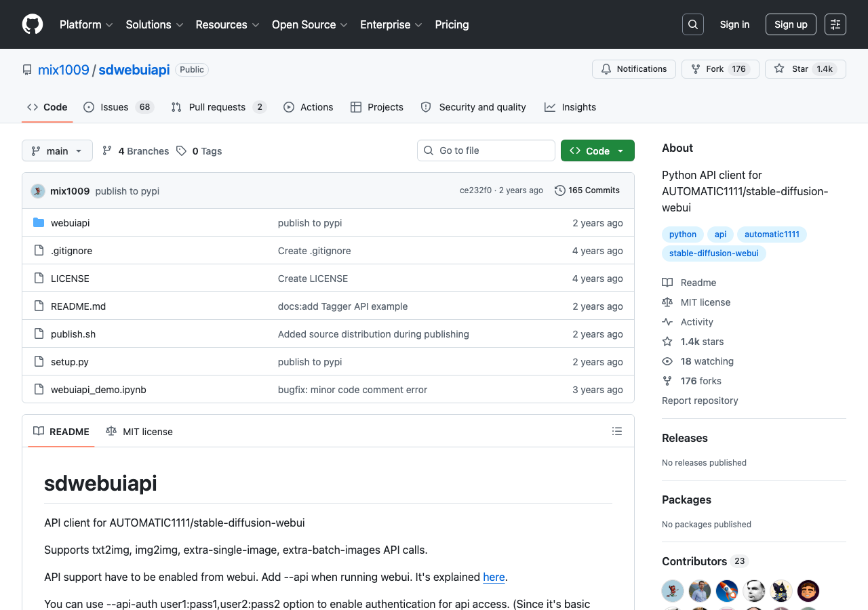868x610 pixels.
Task: Select the api topic tag
Action: point(720,235)
